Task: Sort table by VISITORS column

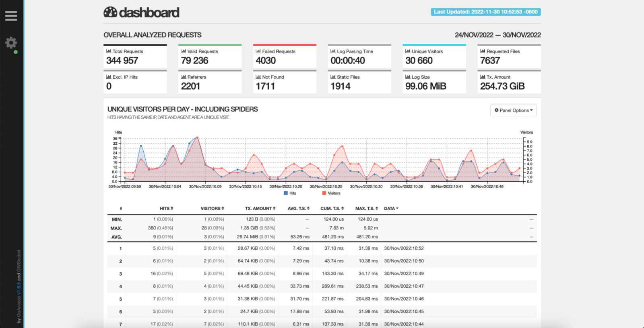Action: click(212, 208)
